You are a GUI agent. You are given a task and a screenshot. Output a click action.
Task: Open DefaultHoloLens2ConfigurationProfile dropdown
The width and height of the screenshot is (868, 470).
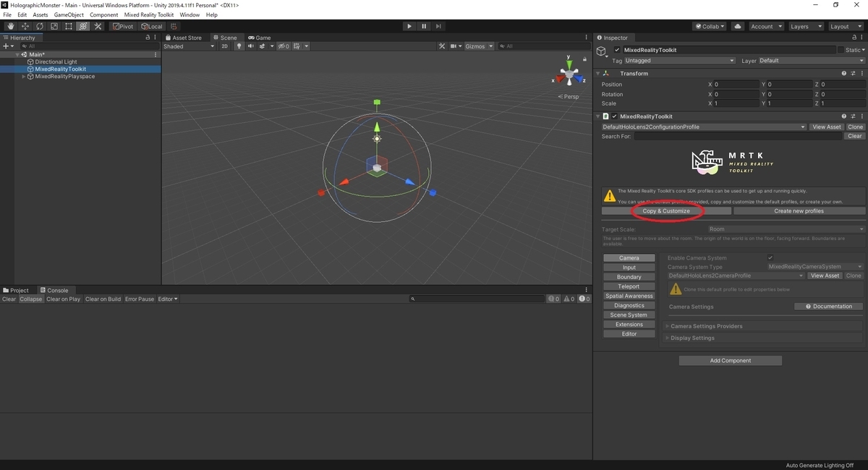click(x=704, y=127)
